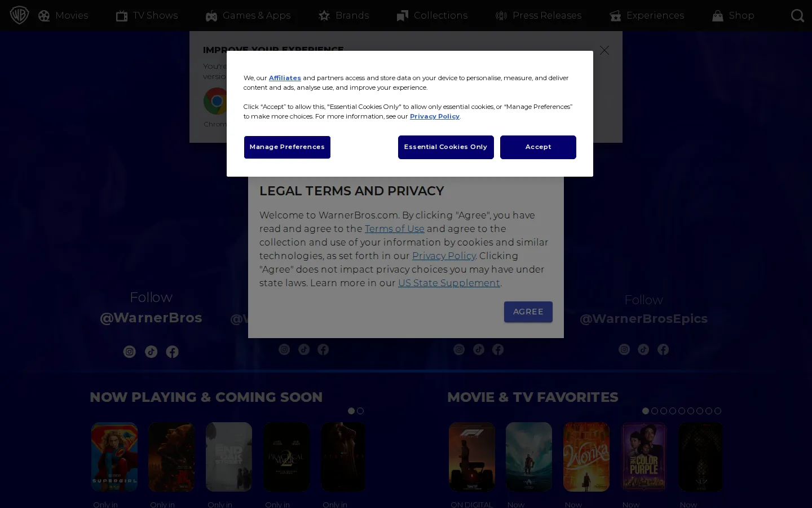Open TikTok icon under @WarnerBros
Screen dimensions: 812x508
pos(151,352)
